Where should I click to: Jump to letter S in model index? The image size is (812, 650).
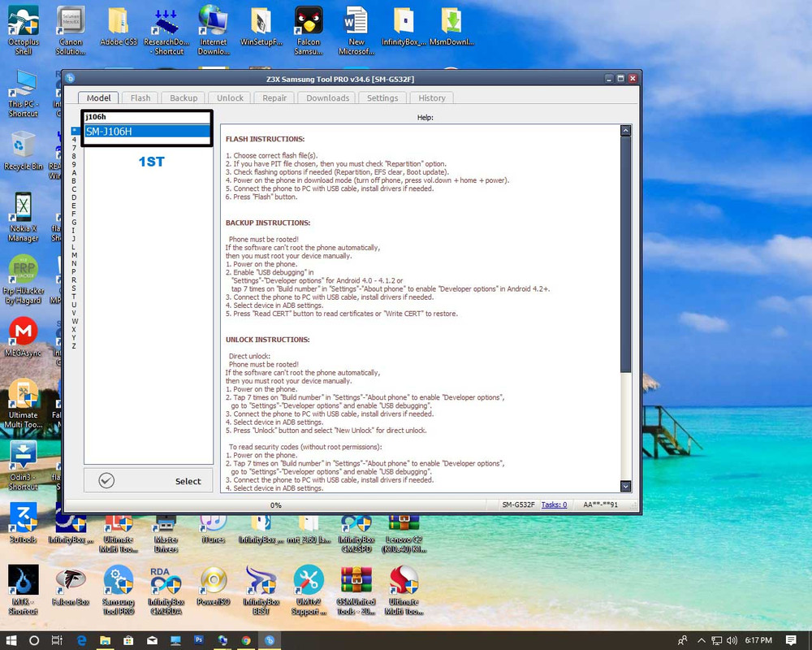click(x=74, y=288)
